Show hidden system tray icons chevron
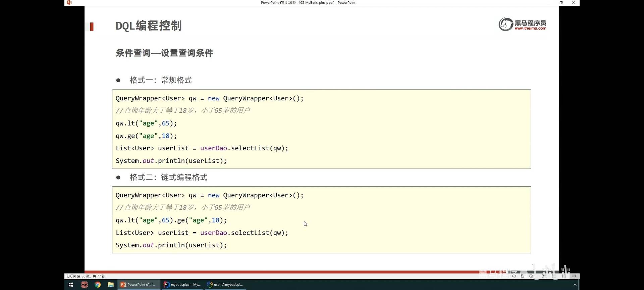 [x=575, y=285]
